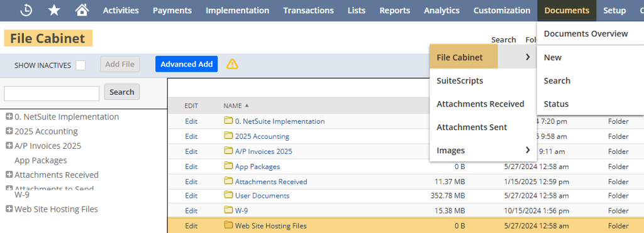644x233 pixels.
Task: Open the Transactions menu
Action: click(x=308, y=11)
